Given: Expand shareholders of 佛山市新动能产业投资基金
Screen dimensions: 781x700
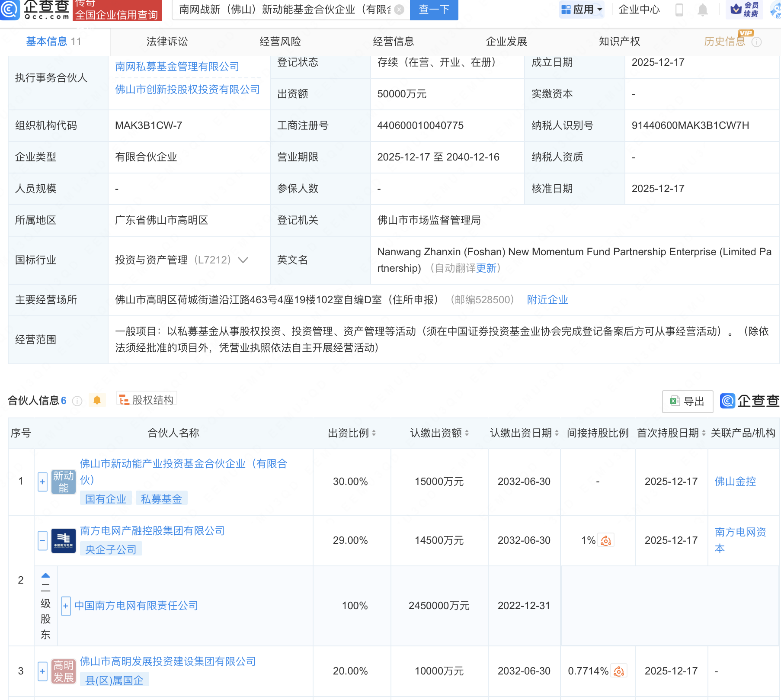Looking at the screenshot, I should tap(42, 482).
